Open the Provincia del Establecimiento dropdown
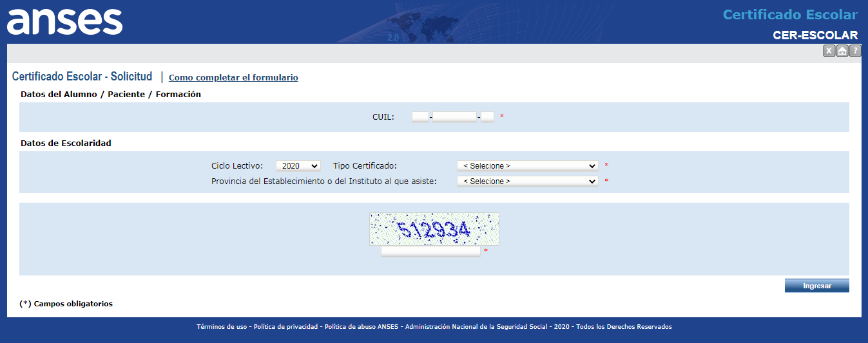868x343 pixels. (x=527, y=181)
